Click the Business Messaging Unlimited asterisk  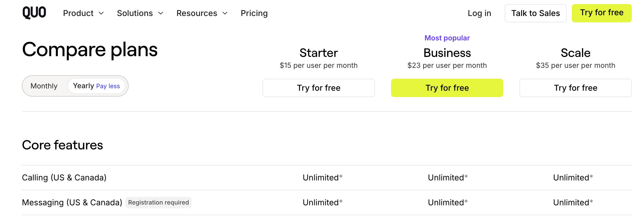[466, 201]
